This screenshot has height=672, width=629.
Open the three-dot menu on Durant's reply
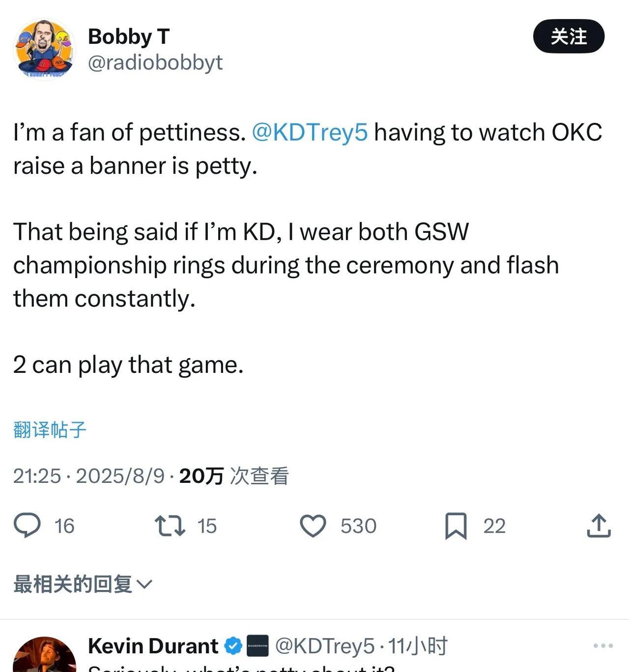(x=603, y=646)
